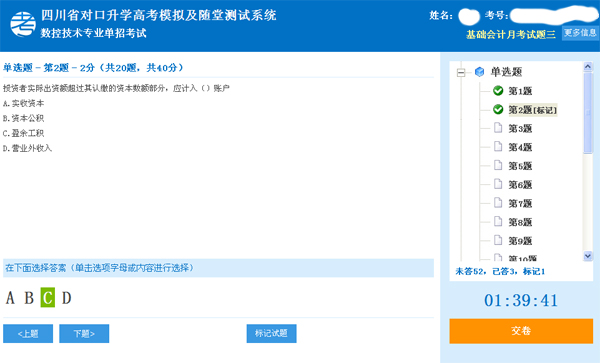The height and width of the screenshot is (363, 600).
Task: Go to next question with 下题>
Action: [84, 334]
